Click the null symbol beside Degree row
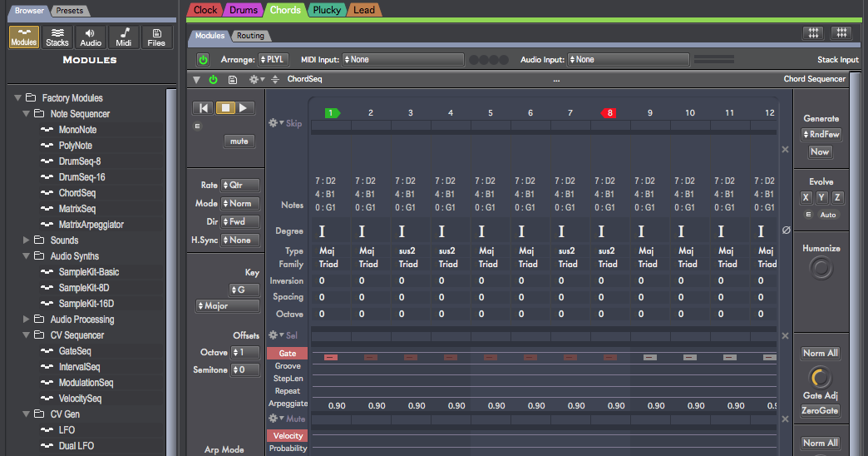Screen dimensions: 868x456 click(786, 230)
